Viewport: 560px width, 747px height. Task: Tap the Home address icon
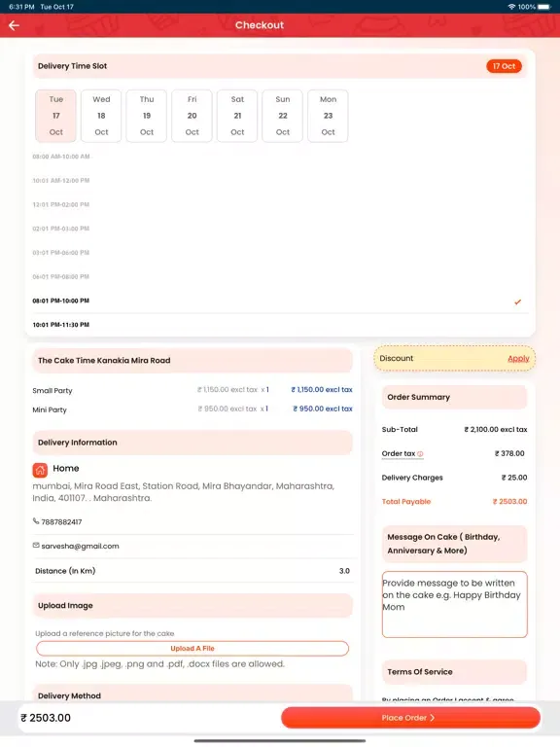pos(40,470)
